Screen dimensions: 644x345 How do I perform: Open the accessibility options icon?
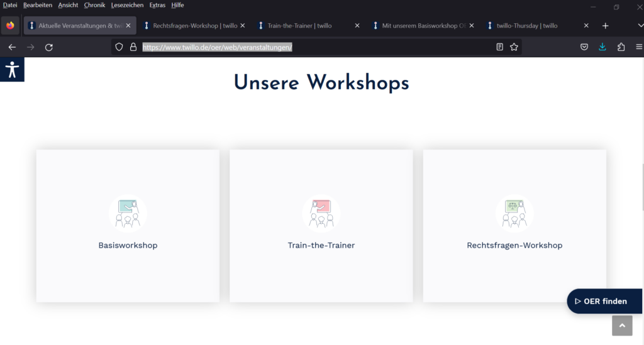(12, 69)
